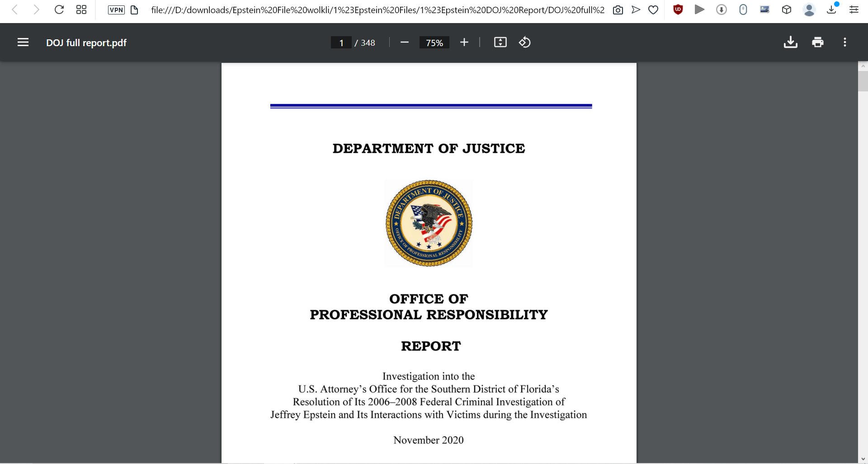The height and width of the screenshot is (464, 868).
Task: Zoom in the PDF with plus
Action: point(464,43)
